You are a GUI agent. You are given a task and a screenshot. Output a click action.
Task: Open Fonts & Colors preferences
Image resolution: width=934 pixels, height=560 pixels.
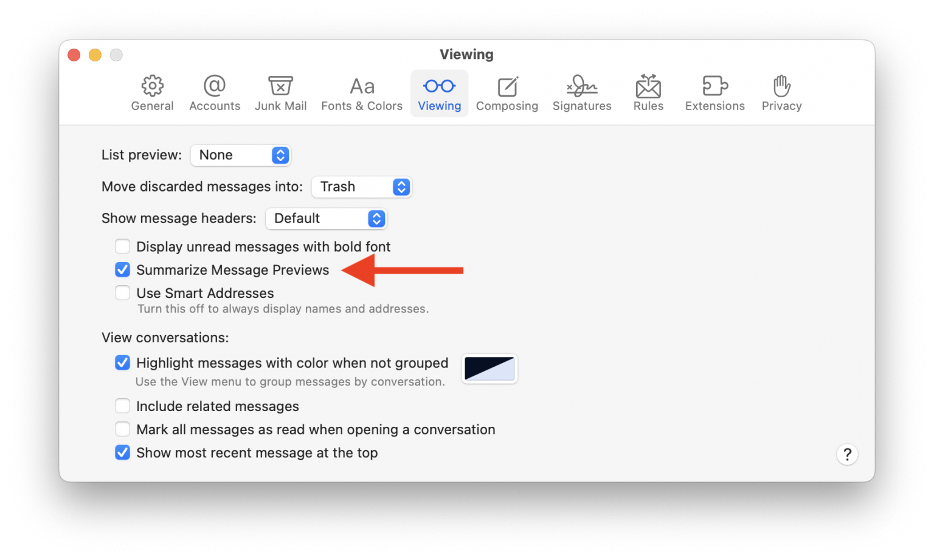tap(361, 92)
